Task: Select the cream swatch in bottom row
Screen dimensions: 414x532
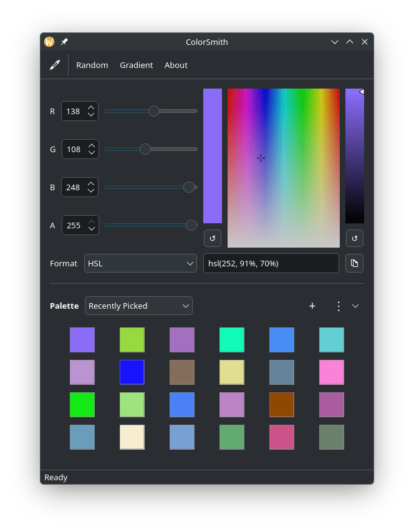Action: [x=132, y=437]
